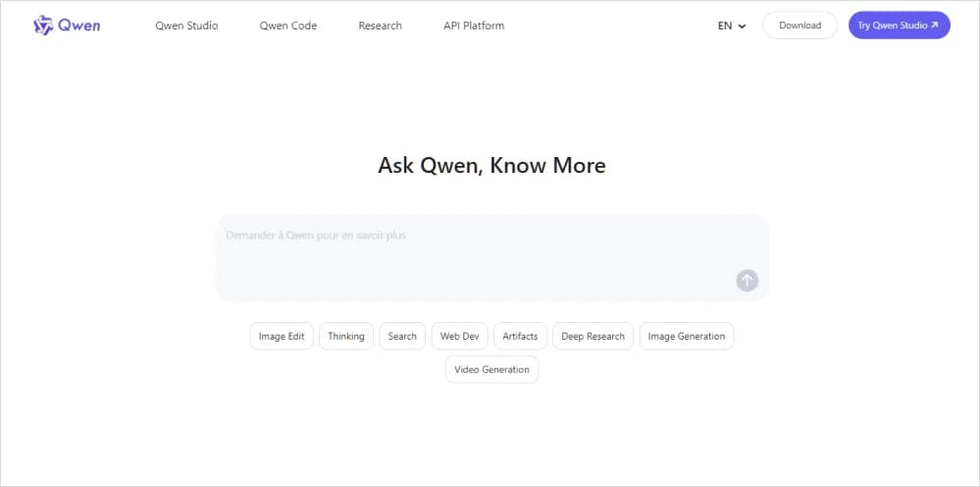Navigate to API Platform

[x=474, y=26]
